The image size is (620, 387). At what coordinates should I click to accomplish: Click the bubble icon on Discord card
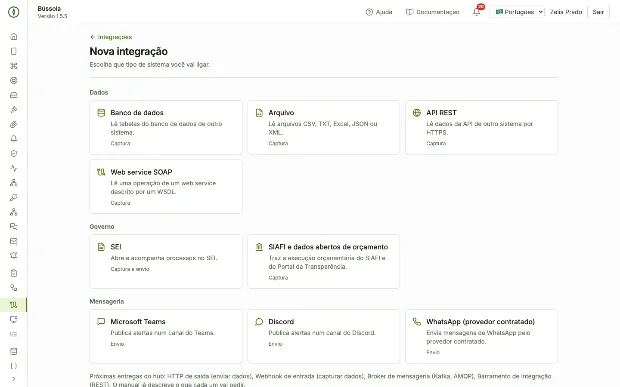pos(259,321)
